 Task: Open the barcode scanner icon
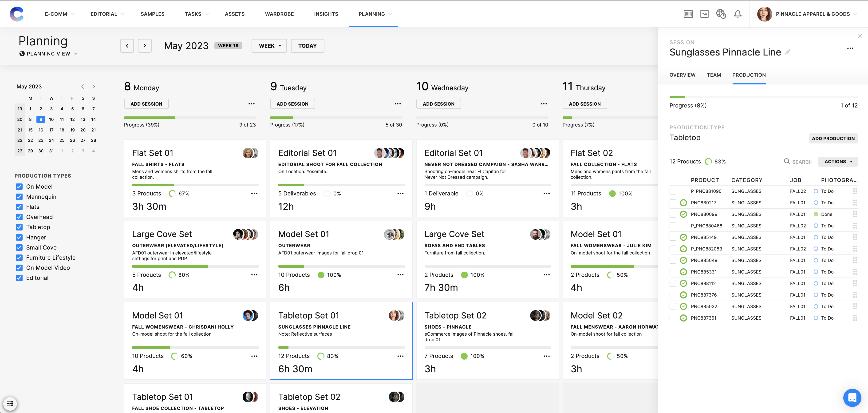688,14
